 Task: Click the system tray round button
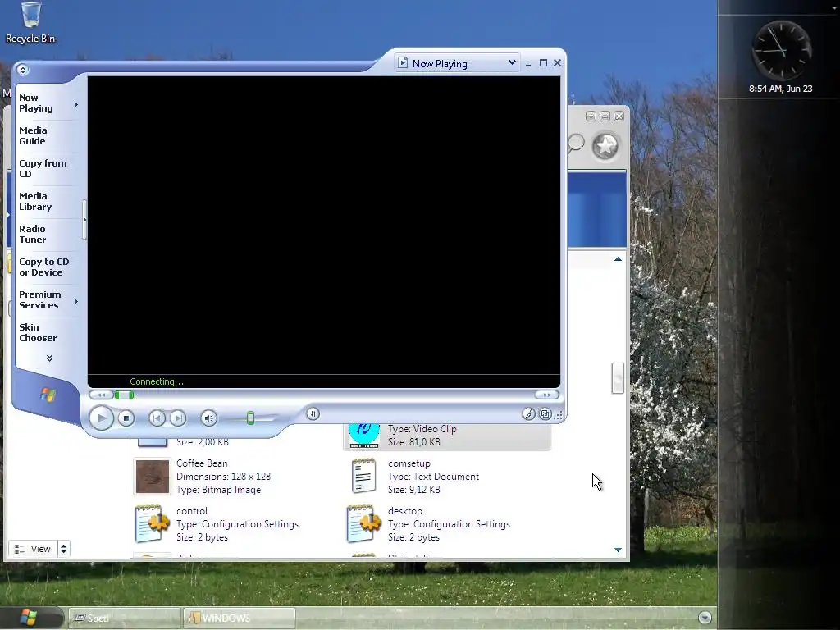pos(705,618)
